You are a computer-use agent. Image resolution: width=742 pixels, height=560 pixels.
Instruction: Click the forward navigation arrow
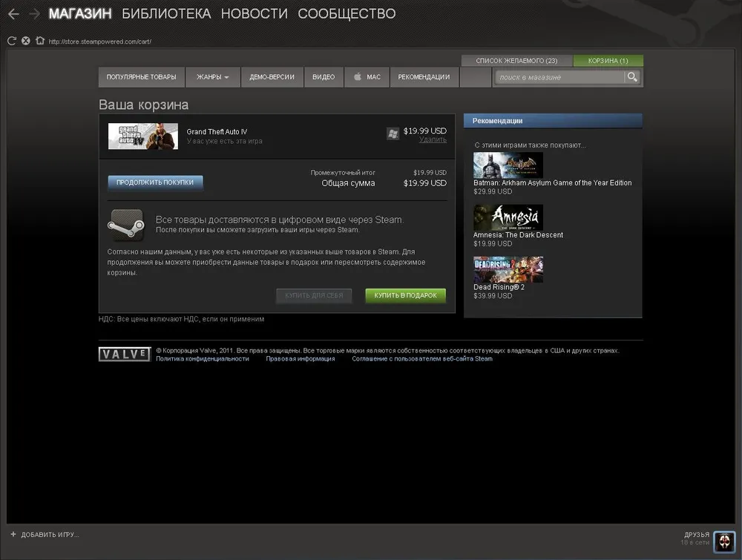coord(34,14)
